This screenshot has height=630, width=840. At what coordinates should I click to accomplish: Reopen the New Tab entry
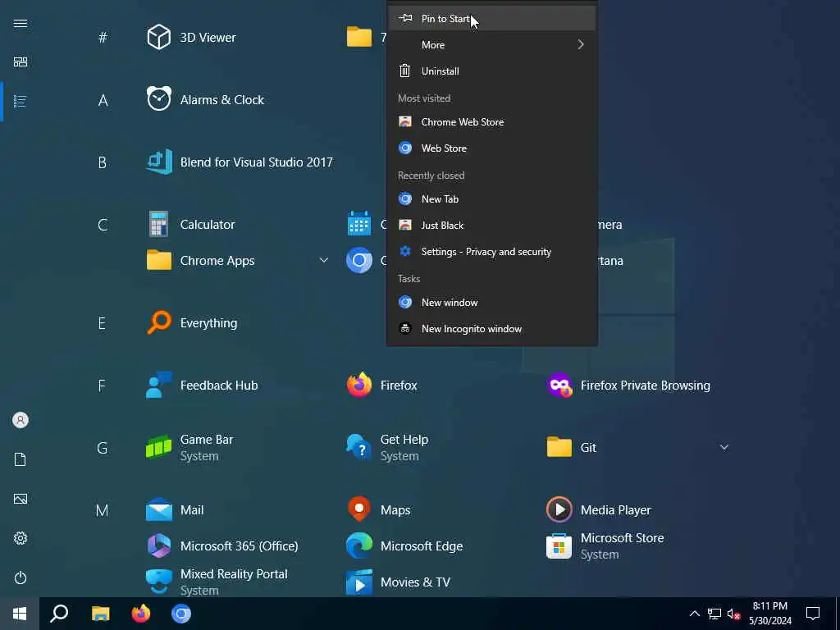tap(492, 199)
